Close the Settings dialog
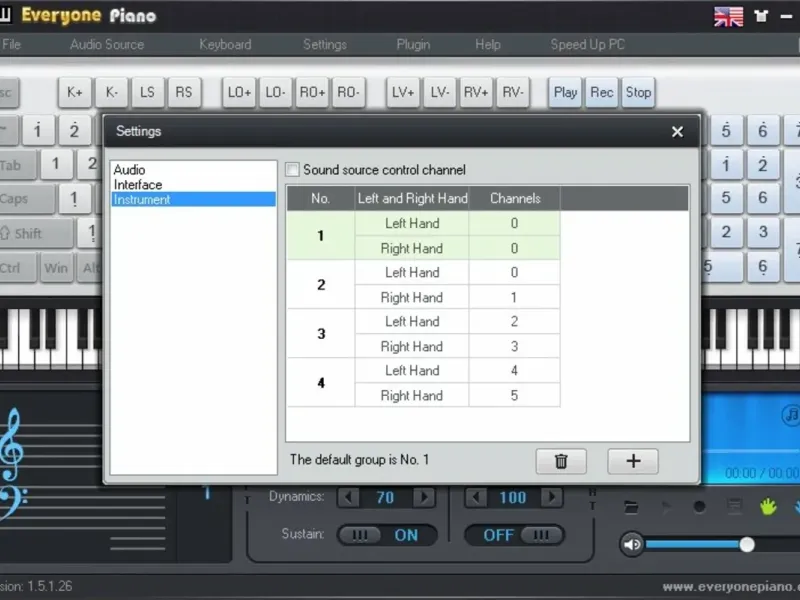This screenshot has width=800, height=600. 677,132
